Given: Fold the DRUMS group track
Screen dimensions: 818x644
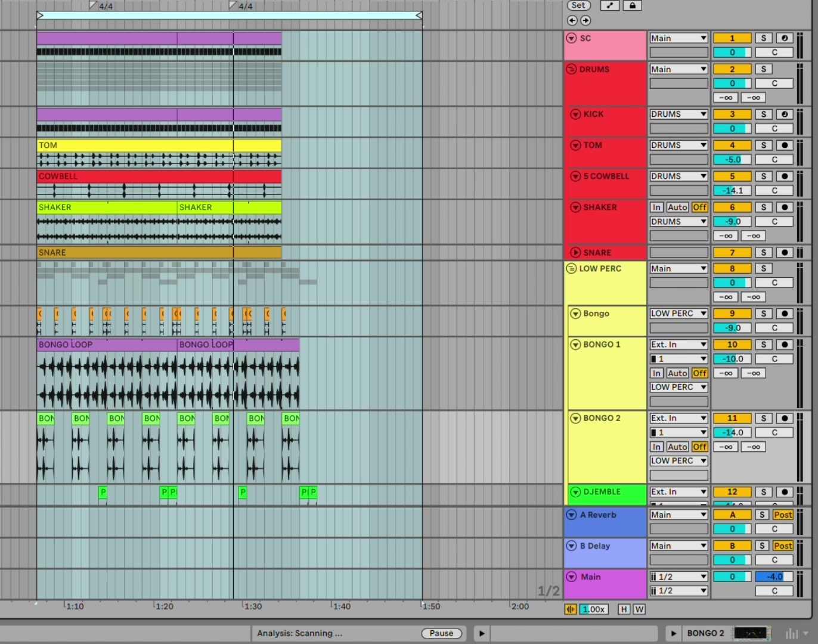Looking at the screenshot, I should point(571,69).
